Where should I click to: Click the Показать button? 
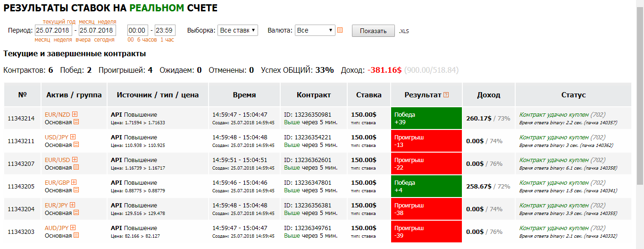coord(373,30)
